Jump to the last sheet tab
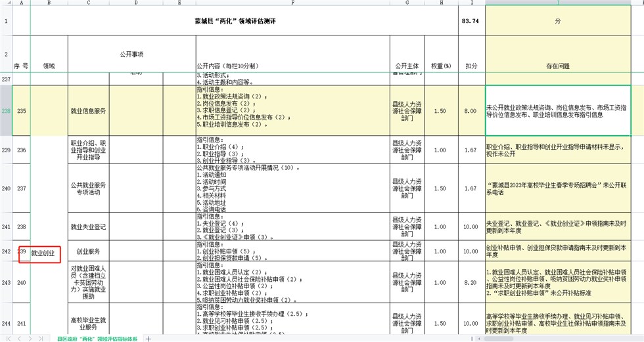The image size is (644, 342). 41,338
